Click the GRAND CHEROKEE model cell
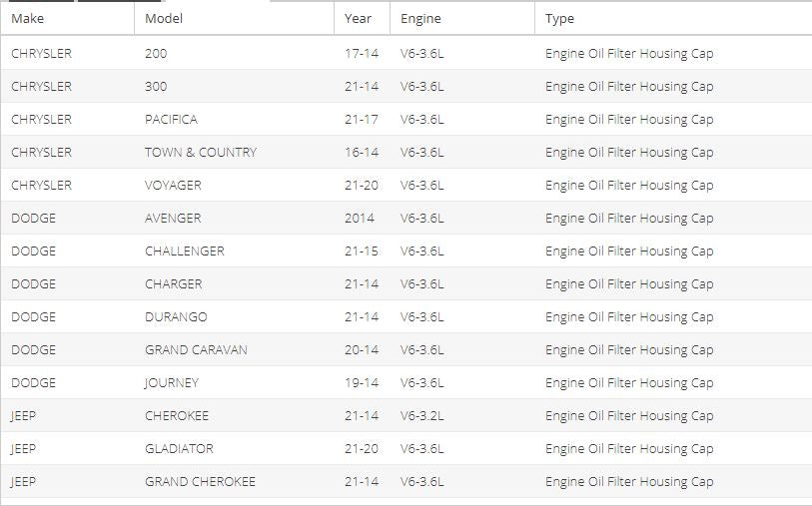Screen dimensions: 812x506 coord(200,481)
